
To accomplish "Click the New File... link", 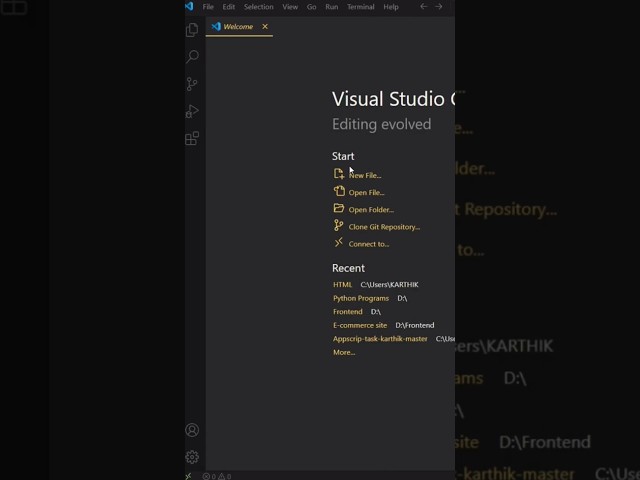I will [365, 176].
